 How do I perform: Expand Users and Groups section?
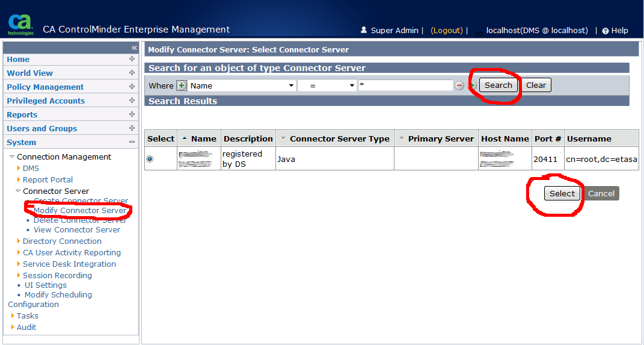(132, 128)
